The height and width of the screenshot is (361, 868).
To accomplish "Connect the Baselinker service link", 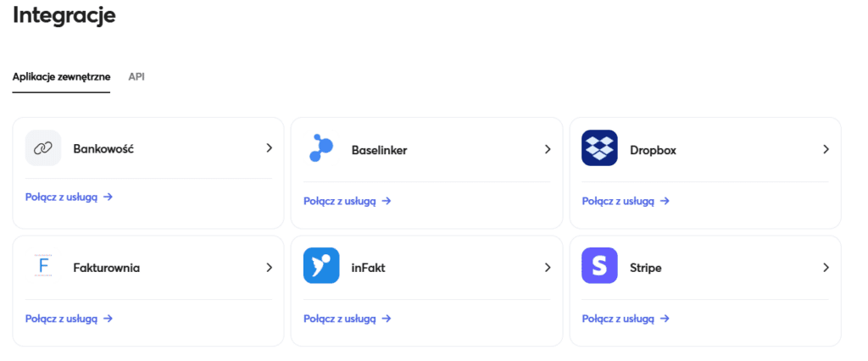I will tap(347, 201).
